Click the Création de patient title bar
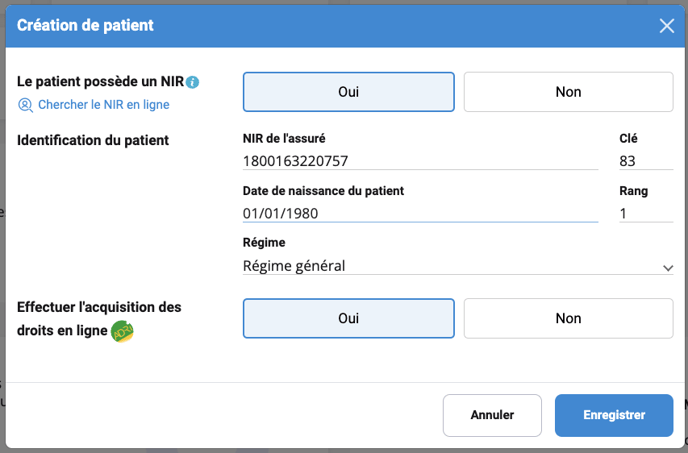The image size is (688, 453). 300,25
